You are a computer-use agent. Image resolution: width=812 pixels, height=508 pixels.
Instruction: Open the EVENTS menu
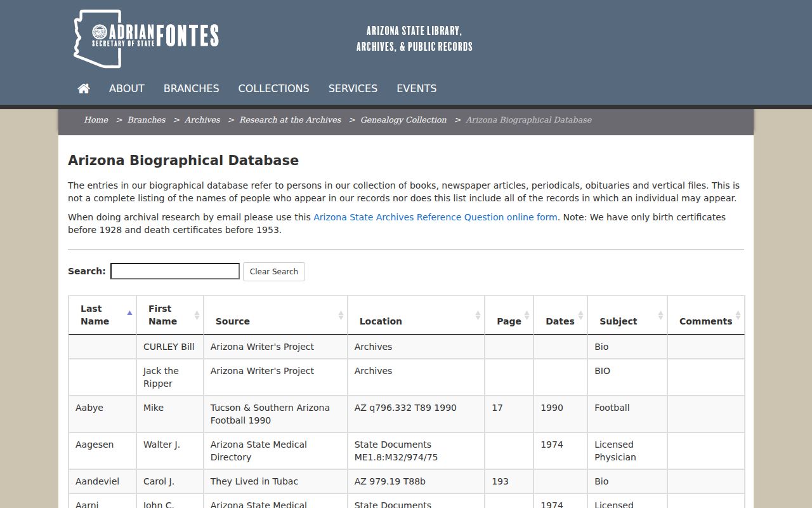coord(417,88)
